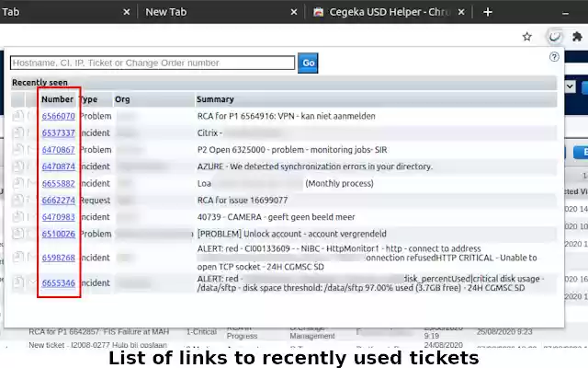This screenshot has height=368, width=588.
Task: Open the dropdown arrow in background page
Action: [570, 86]
